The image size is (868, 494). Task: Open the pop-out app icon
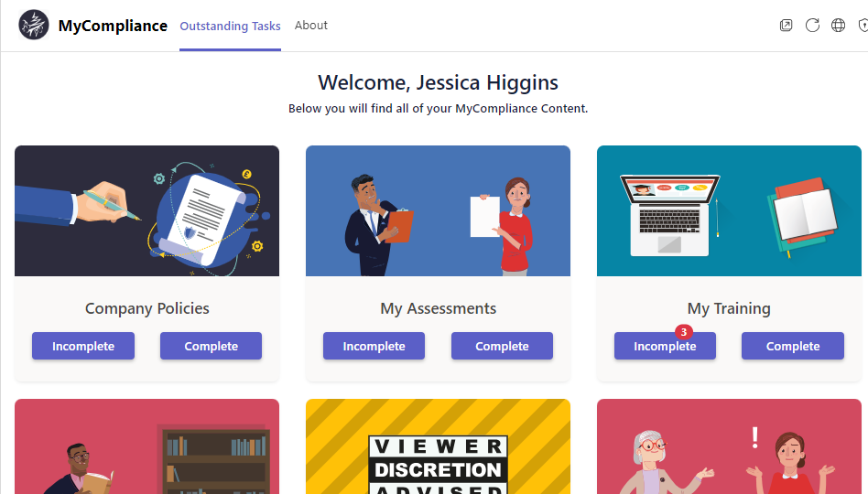tap(787, 25)
